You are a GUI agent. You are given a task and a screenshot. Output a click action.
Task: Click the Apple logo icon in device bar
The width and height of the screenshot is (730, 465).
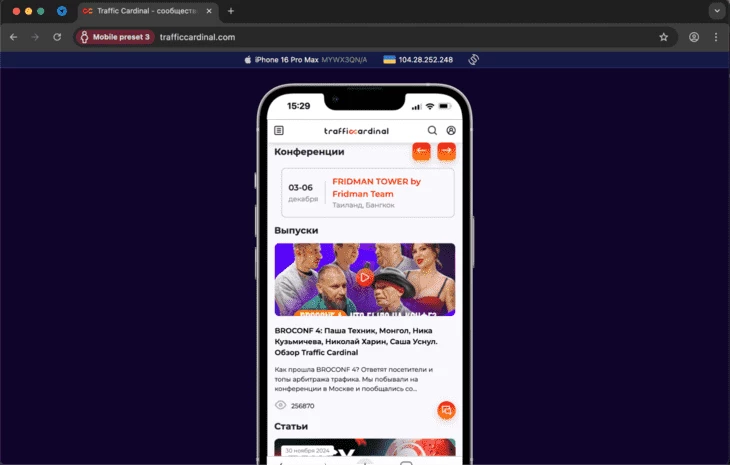248,60
